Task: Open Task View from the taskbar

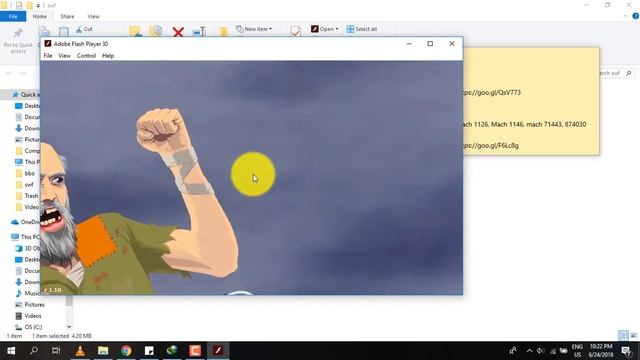Action: (x=56, y=351)
